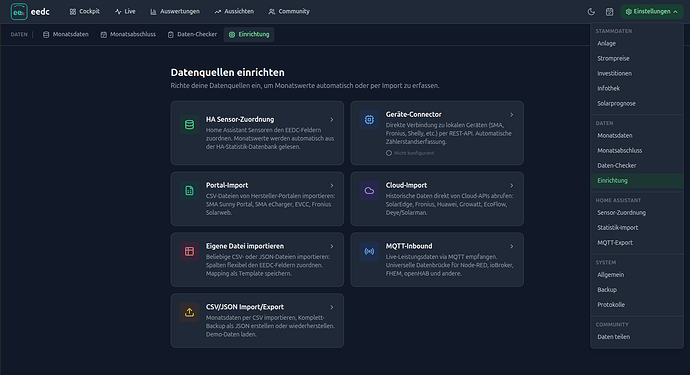The width and height of the screenshot is (690, 375).
Task: Click the eedc logo icon
Action: (x=19, y=12)
